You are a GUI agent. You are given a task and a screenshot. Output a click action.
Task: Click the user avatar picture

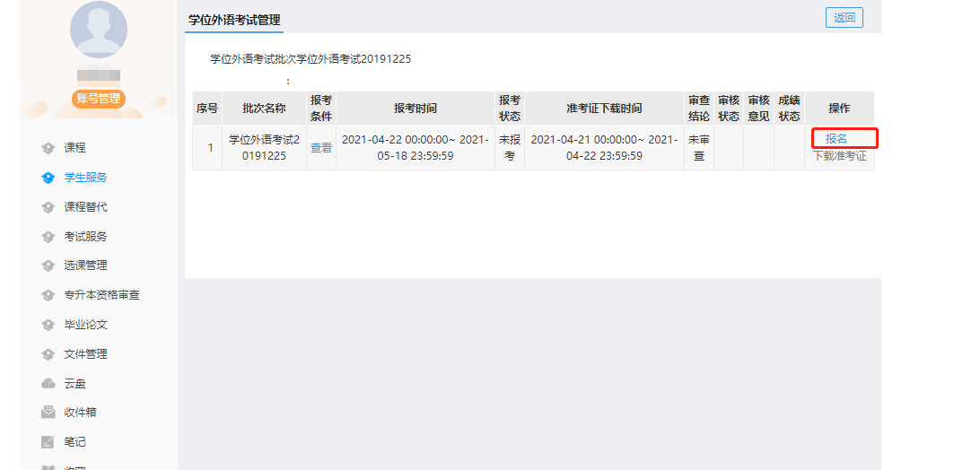[x=98, y=30]
